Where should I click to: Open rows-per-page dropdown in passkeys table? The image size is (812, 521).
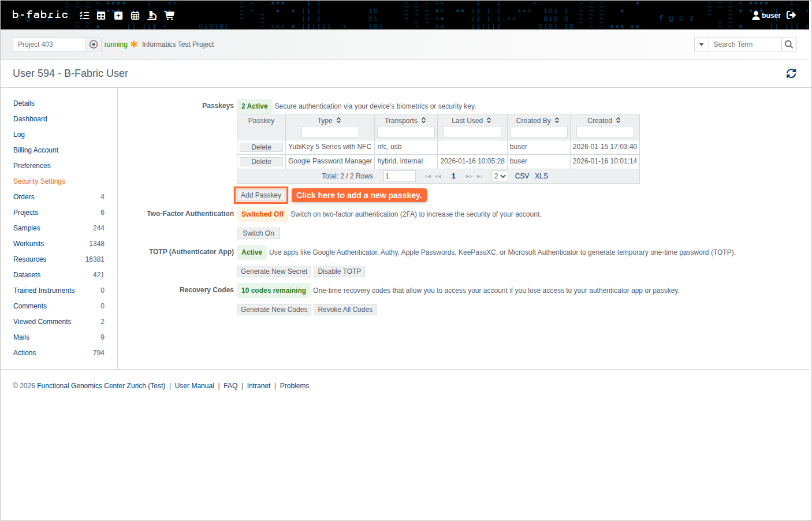point(500,176)
